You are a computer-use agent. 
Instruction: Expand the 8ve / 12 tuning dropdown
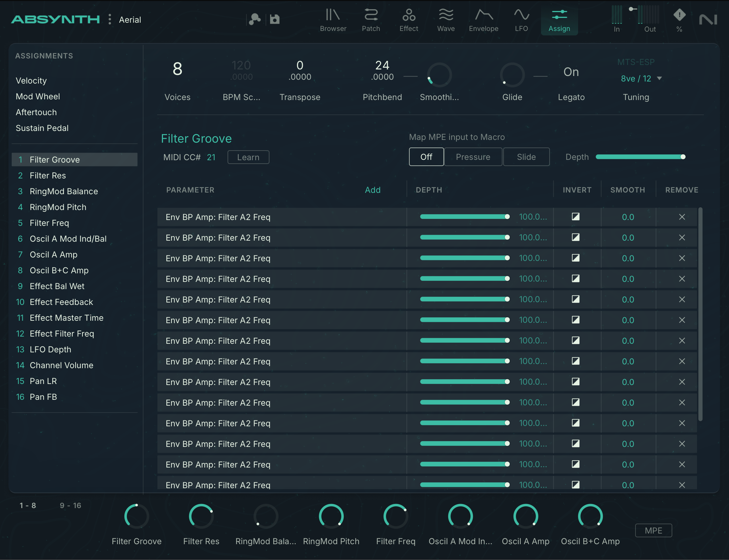(641, 79)
